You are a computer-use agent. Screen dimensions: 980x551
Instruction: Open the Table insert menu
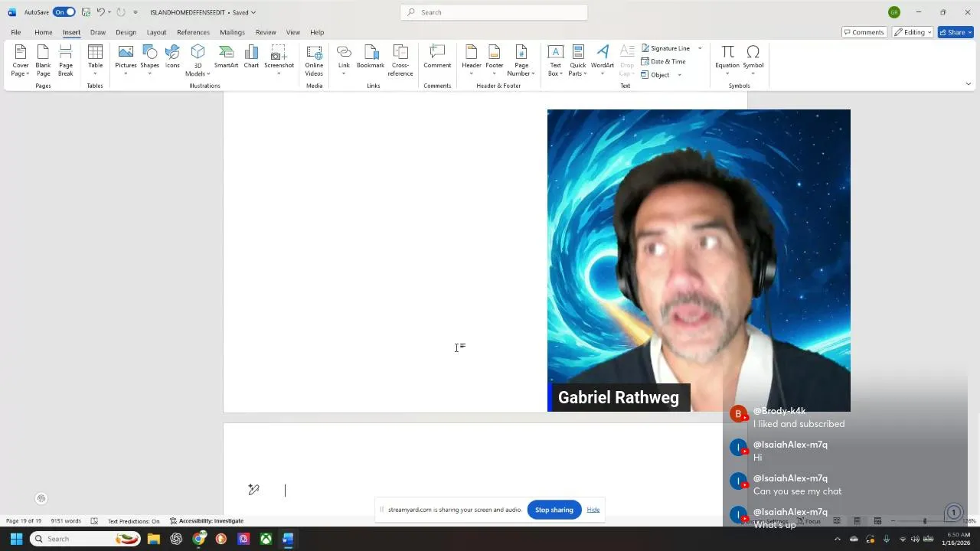[x=95, y=60]
